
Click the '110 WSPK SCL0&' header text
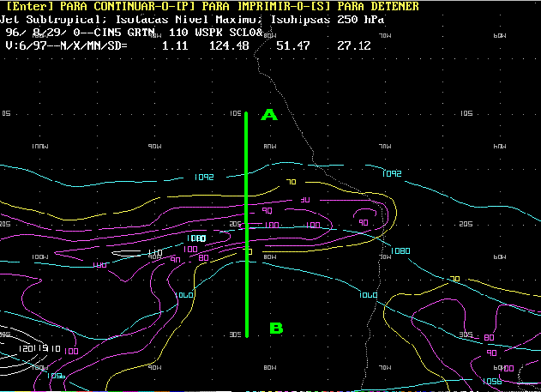(216, 33)
